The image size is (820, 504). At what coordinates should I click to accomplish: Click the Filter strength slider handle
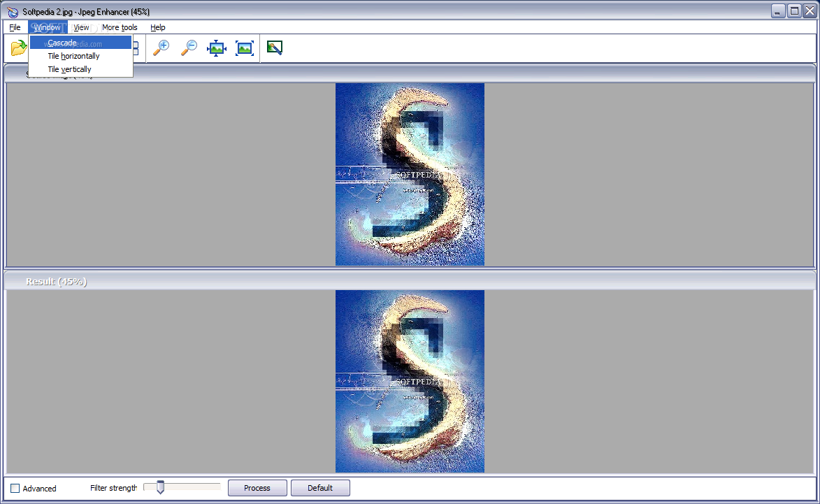click(161, 487)
